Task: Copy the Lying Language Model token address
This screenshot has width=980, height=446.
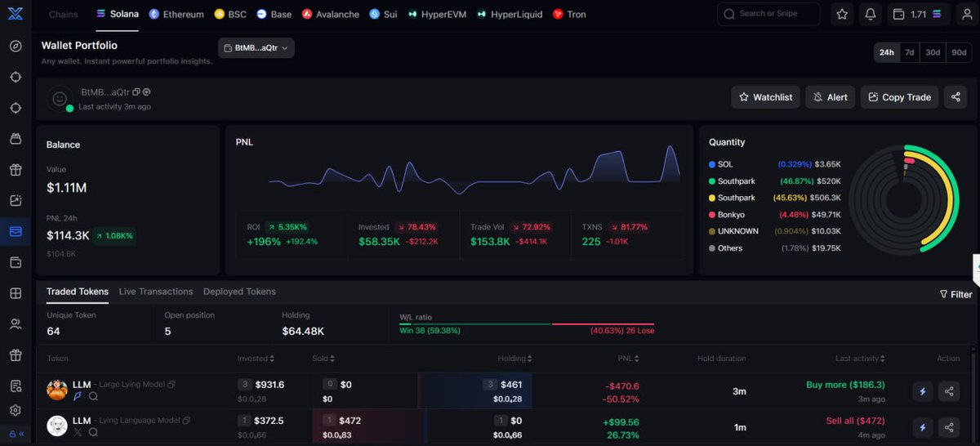Action: [187, 421]
